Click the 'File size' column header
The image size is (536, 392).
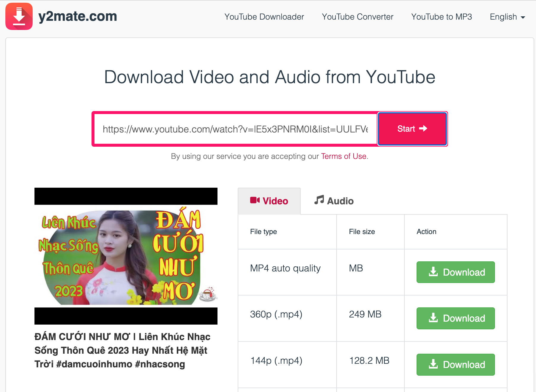(370, 232)
